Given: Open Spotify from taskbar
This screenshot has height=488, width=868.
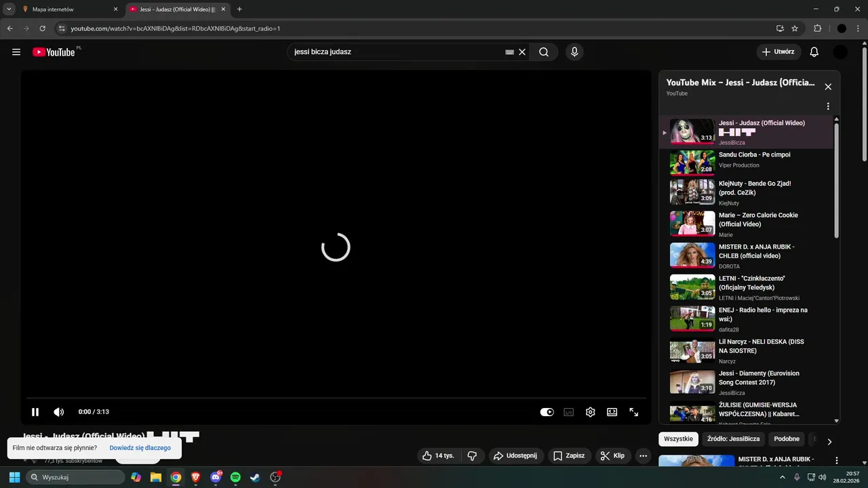Looking at the screenshot, I should pos(235,477).
